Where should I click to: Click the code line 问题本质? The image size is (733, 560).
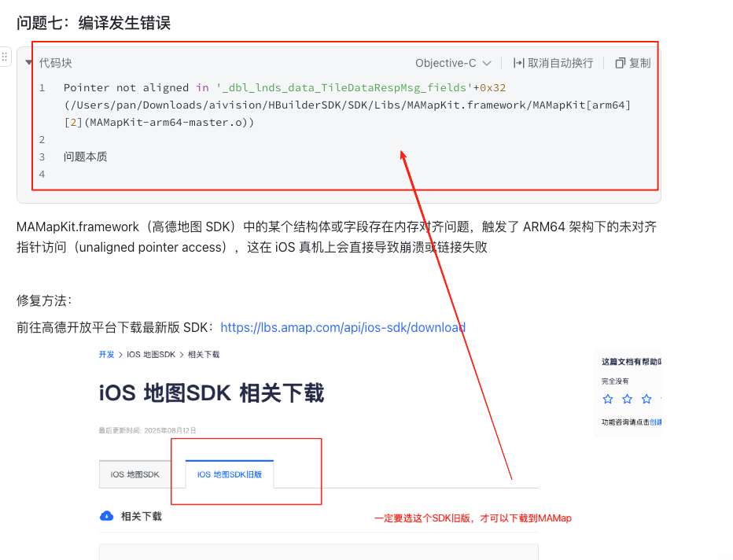[x=86, y=157]
